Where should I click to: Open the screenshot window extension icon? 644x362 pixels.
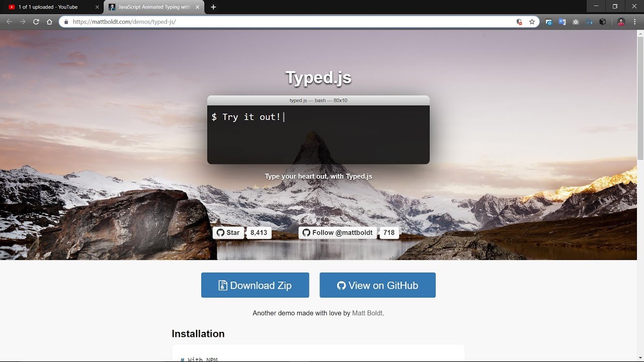tap(549, 22)
